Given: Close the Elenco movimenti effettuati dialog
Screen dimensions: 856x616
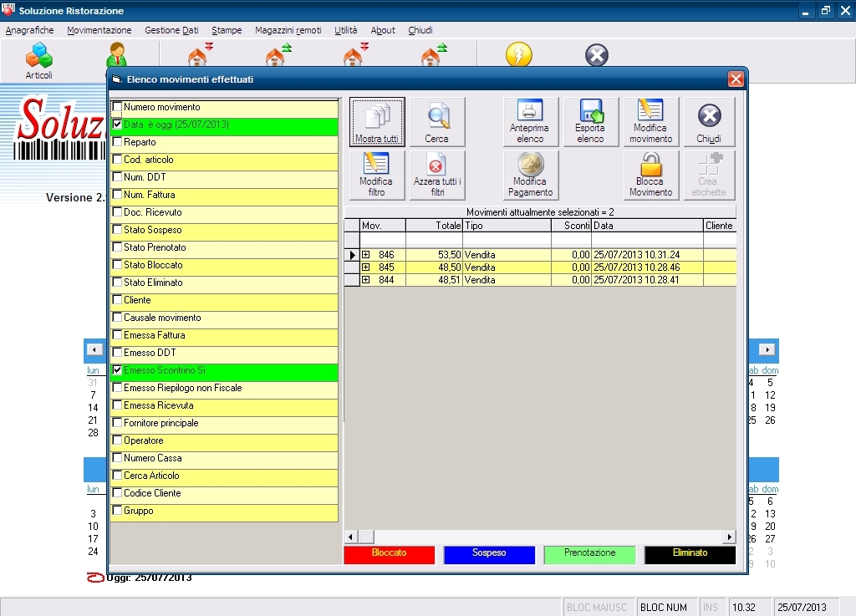Looking at the screenshot, I should [x=736, y=79].
